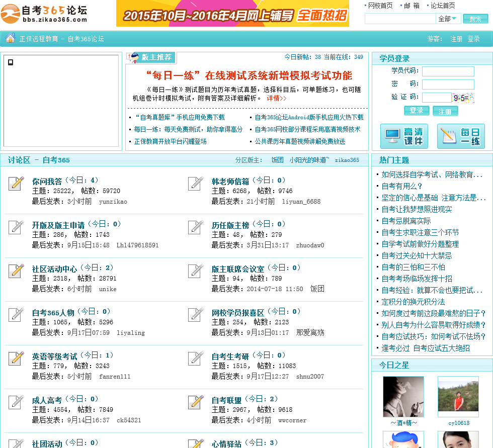
Task: Click the 注册 button in 学员登录 panel
Action: point(445,111)
